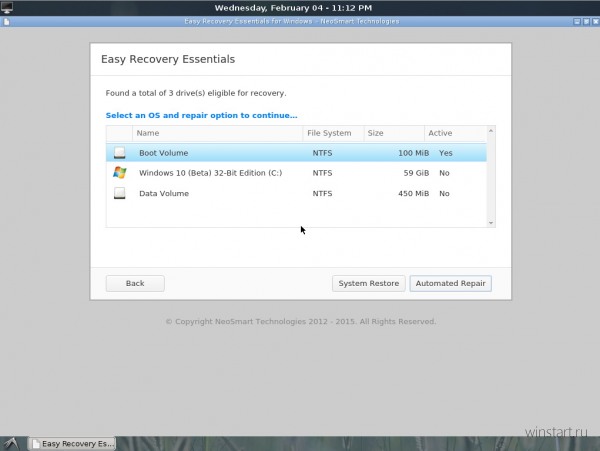Image resolution: width=600 pixels, height=451 pixels.
Task: Open the monitor icon in top panel
Action: [x=7, y=7]
